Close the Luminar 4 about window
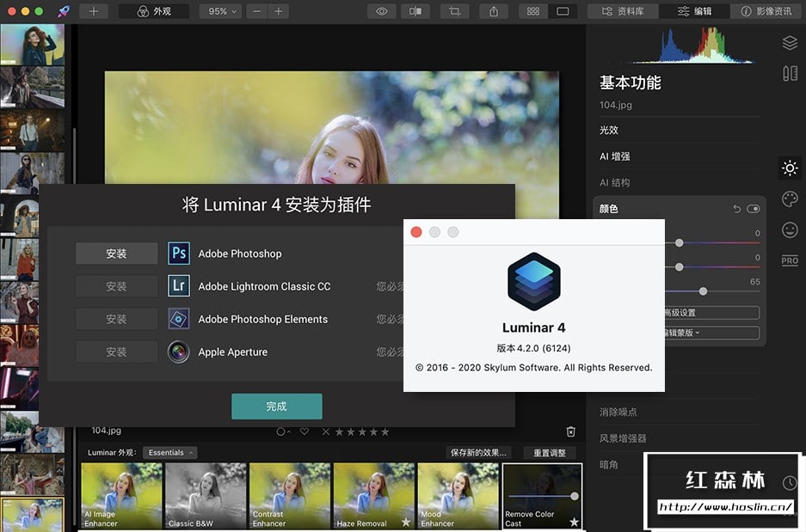 (416, 232)
